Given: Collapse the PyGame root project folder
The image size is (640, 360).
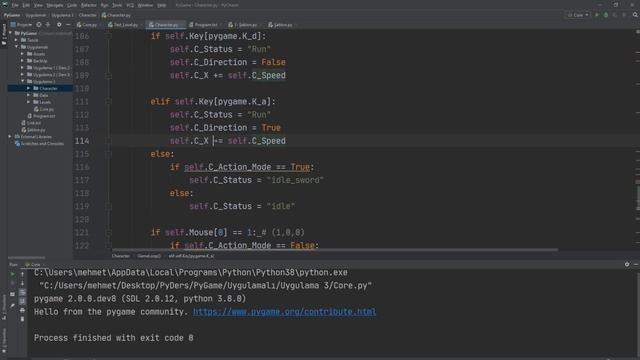Looking at the screenshot, I should click(x=11, y=33).
